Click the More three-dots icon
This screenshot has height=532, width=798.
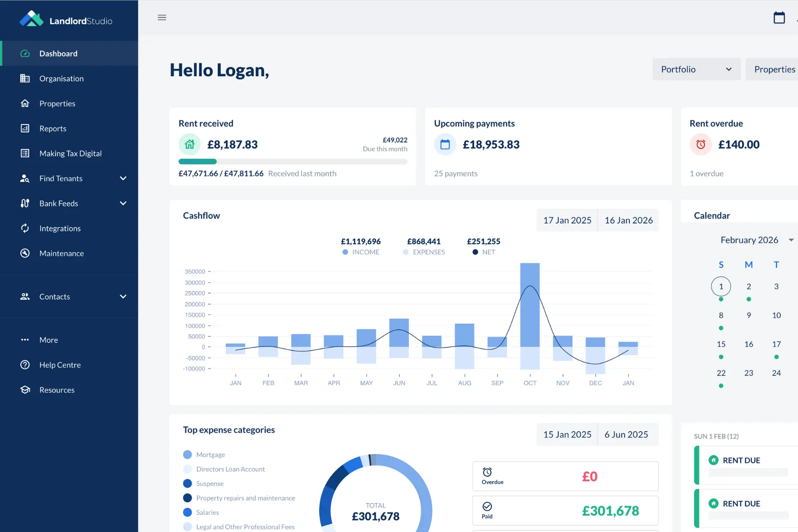25,340
